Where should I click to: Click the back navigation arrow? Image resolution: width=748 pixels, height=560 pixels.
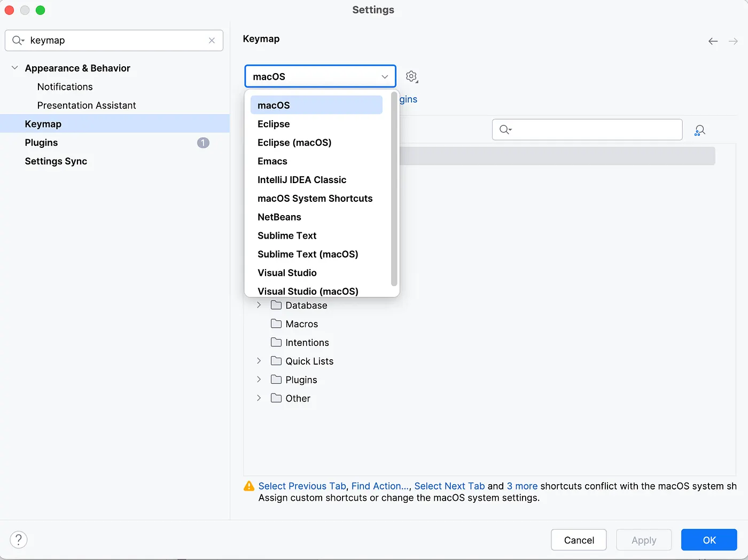pos(713,41)
